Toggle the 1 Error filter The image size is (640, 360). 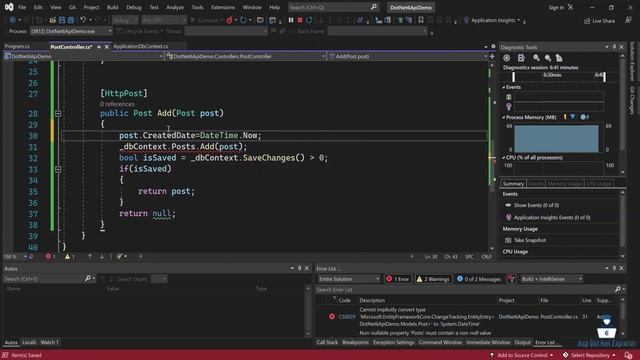pyautogui.click(x=398, y=279)
